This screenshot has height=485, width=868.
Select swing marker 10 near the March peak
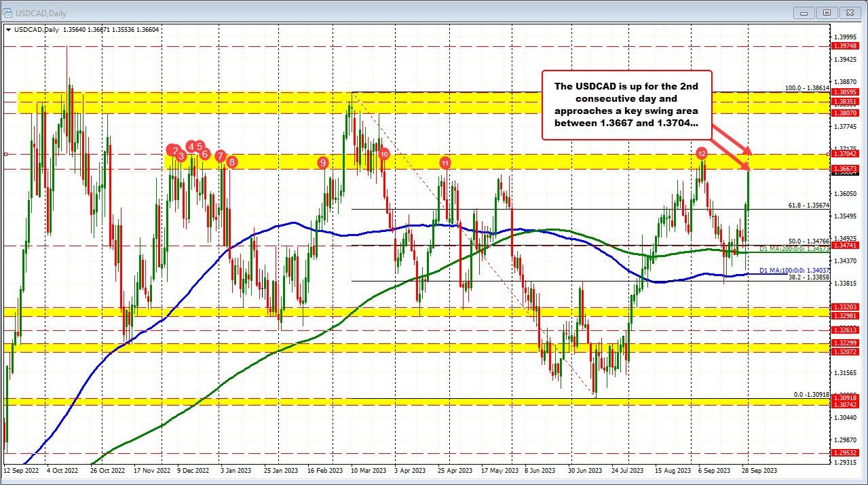[x=384, y=155]
